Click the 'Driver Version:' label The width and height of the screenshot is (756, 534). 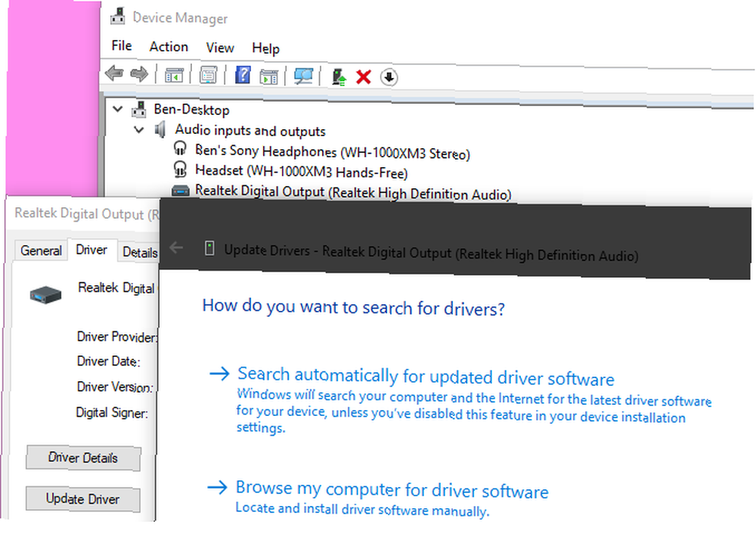(x=115, y=387)
